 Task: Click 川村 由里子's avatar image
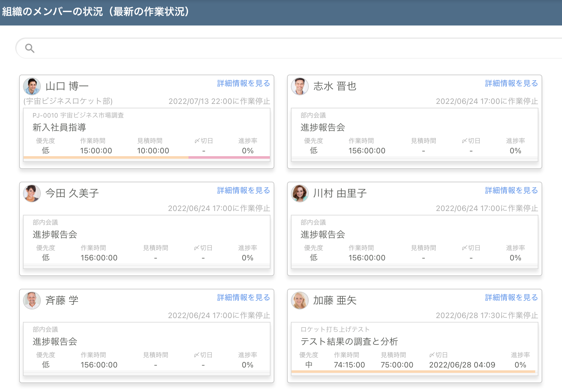click(x=300, y=193)
